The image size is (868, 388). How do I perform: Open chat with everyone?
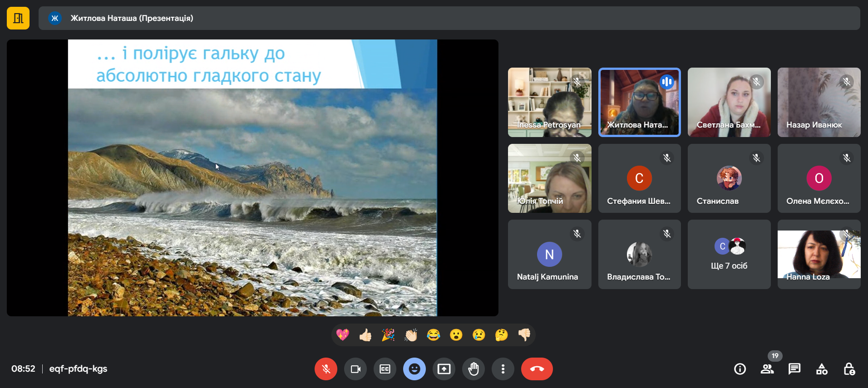pyautogui.click(x=794, y=369)
